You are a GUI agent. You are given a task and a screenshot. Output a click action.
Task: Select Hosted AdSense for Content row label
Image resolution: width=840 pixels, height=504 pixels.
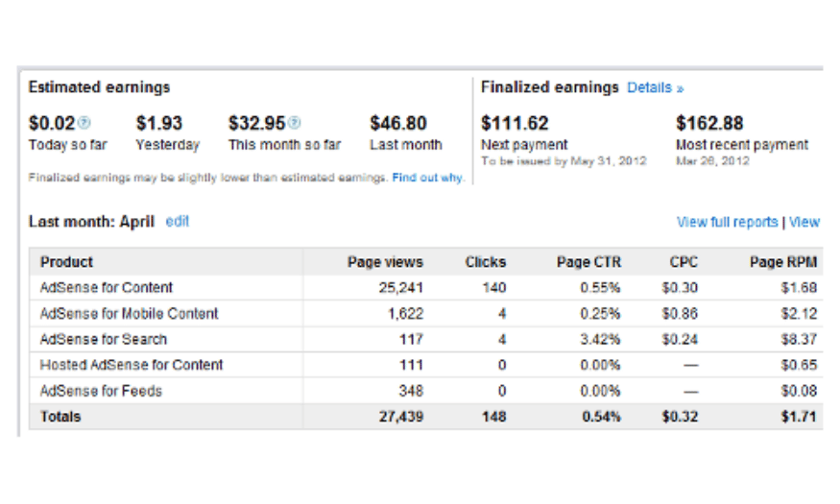[x=132, y=365]
